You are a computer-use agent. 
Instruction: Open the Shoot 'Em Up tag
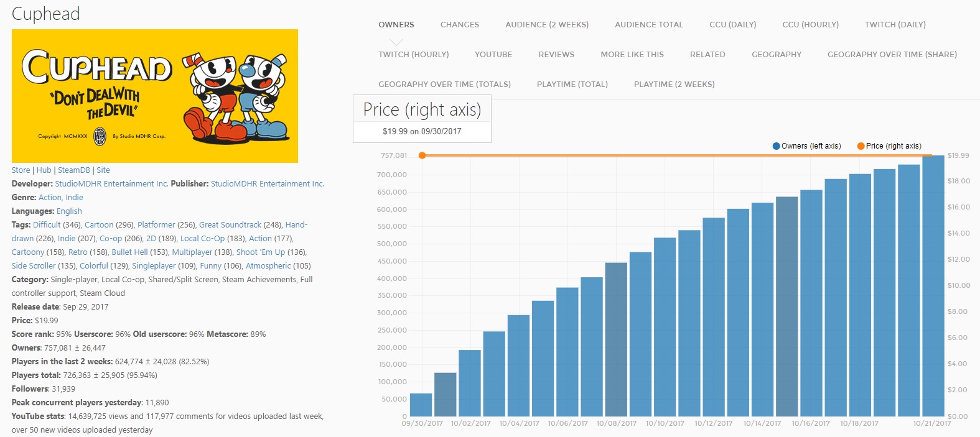(x=261, y=252)
